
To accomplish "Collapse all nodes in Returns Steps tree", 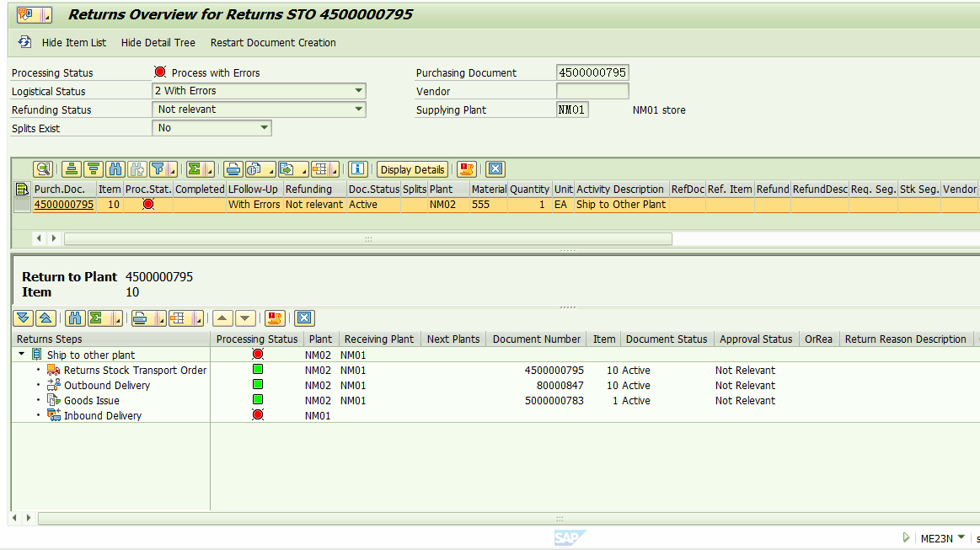I will coord(46,318).
